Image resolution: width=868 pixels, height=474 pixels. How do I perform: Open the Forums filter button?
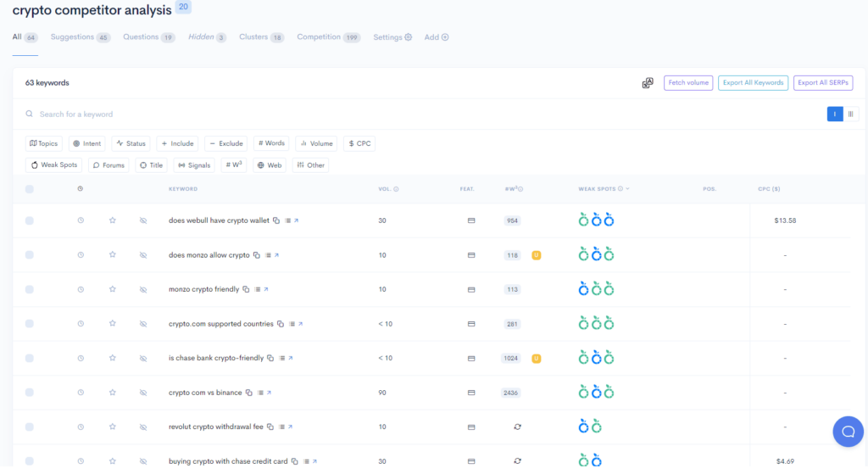click(x=108, y=165)
